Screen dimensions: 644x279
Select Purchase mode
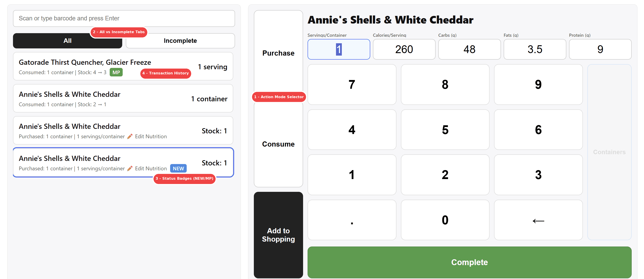click(278, 53)
